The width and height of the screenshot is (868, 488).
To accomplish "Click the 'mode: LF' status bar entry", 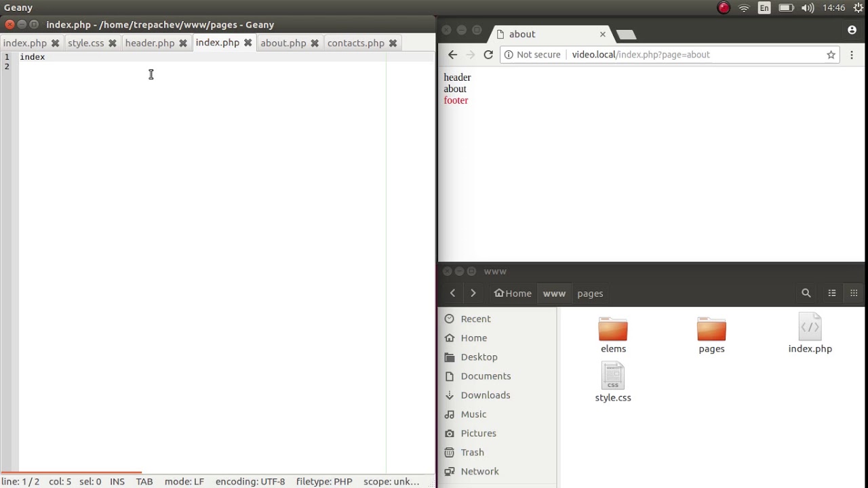I will (x=184, y=482).
